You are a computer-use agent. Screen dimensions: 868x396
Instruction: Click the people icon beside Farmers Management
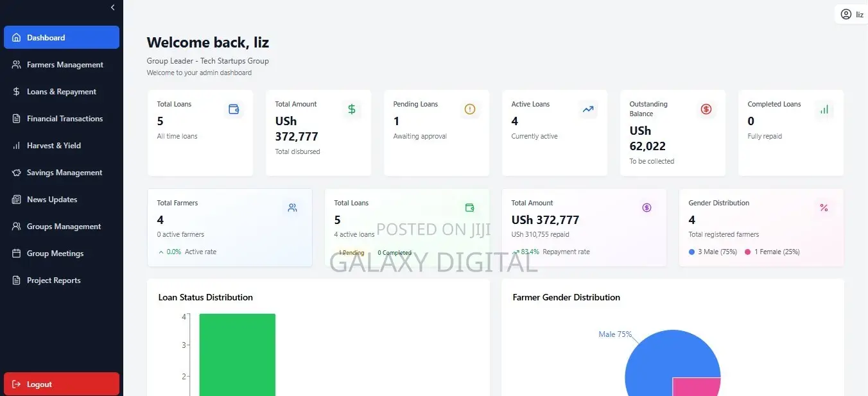16,65
